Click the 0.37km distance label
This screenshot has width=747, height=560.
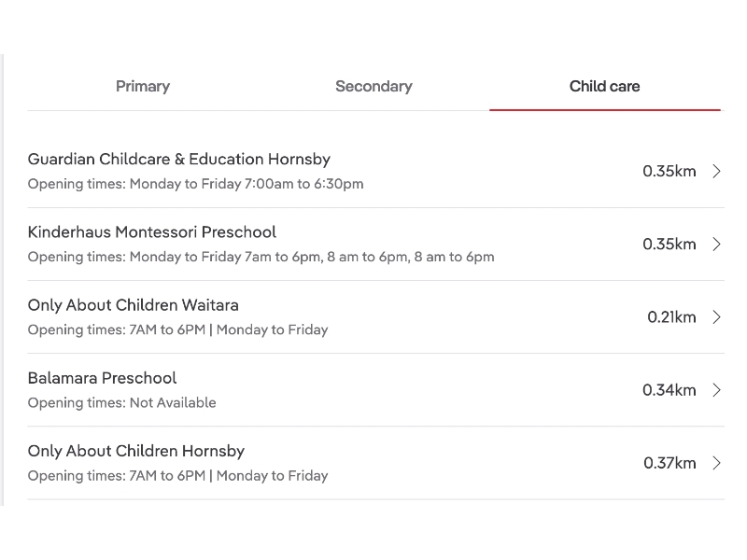click(669, 463)
